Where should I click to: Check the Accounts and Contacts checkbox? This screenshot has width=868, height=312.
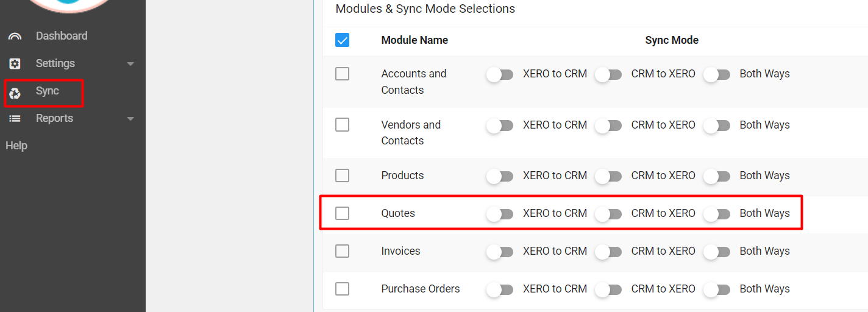coord(343,74)
